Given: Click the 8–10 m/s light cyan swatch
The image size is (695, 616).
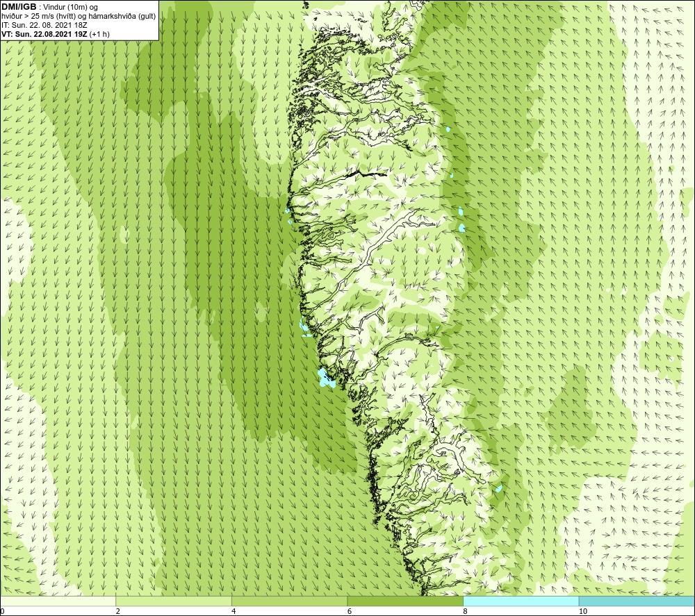Looking at the screenshot, I should point(521,601).
